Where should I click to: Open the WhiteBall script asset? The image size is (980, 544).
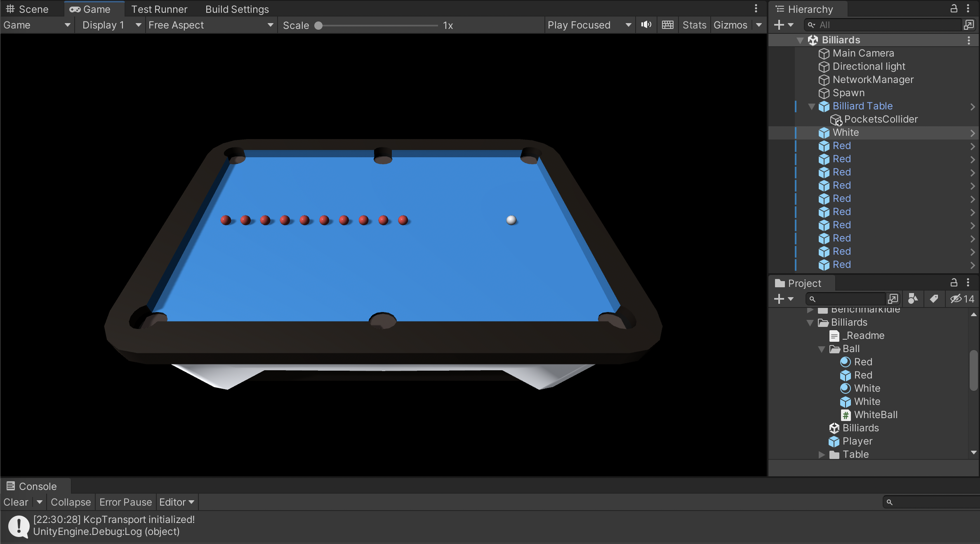point(875,415)
